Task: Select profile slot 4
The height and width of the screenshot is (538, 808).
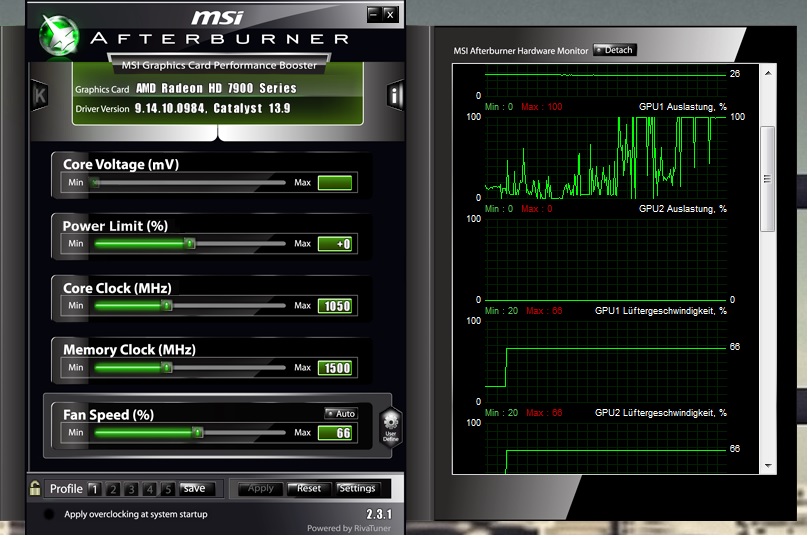Action: point(149,489)
